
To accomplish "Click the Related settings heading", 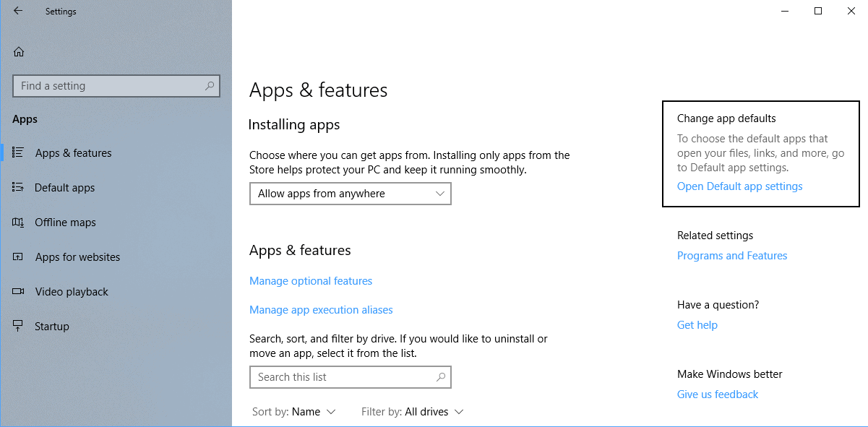I will [715, 236].
